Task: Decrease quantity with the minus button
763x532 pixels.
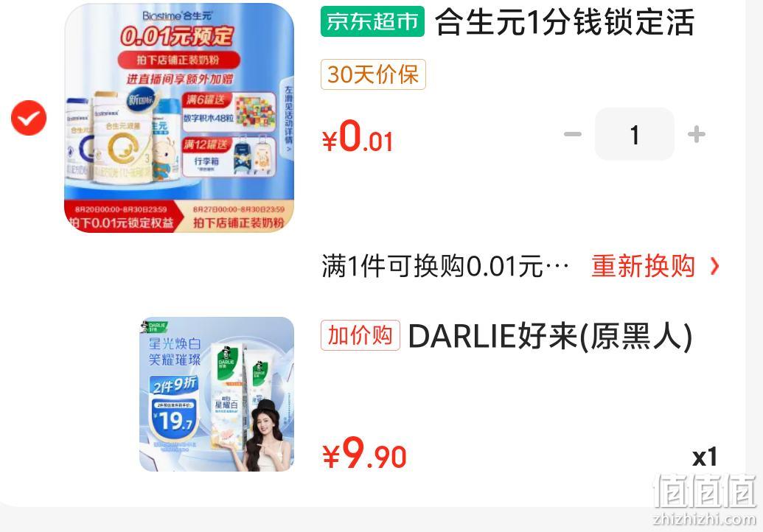Action: [x=573, y=134]
